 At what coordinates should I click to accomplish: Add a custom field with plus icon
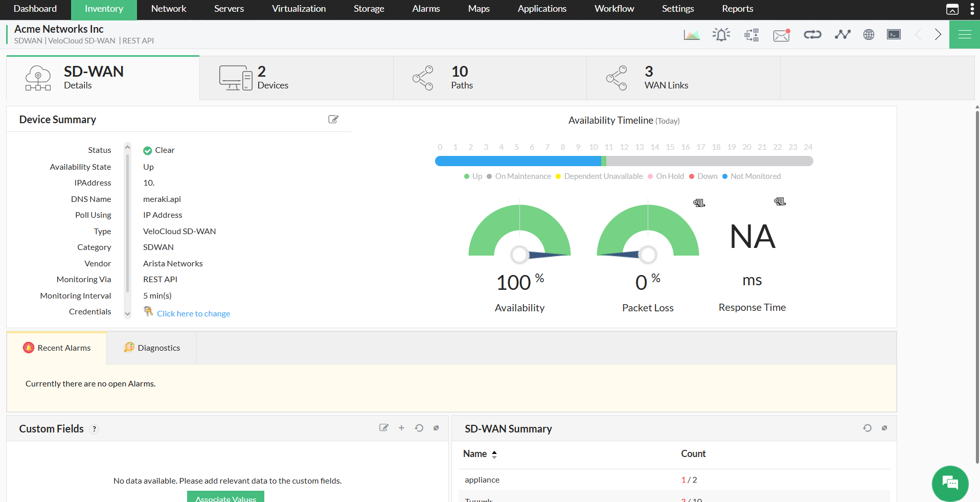tap(401, 428)
